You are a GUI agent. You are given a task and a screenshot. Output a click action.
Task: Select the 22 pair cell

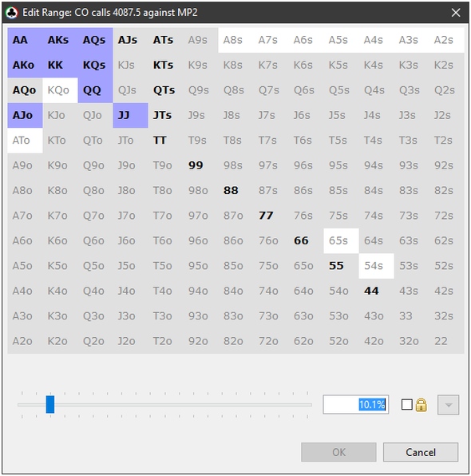pyautogui.click(x=447, y=341)
